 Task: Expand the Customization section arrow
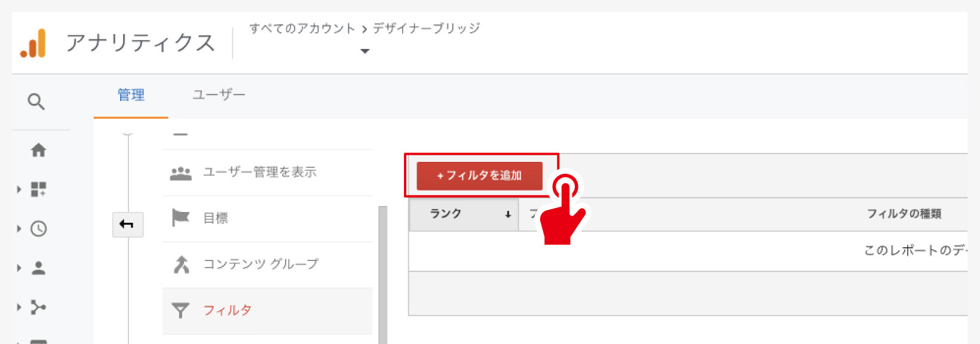click(19, 189)
